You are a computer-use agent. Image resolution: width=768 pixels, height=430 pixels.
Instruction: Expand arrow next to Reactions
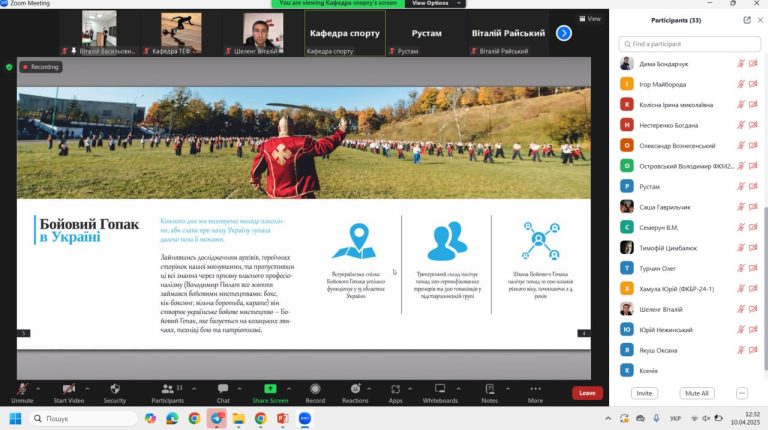click(369, 389)
